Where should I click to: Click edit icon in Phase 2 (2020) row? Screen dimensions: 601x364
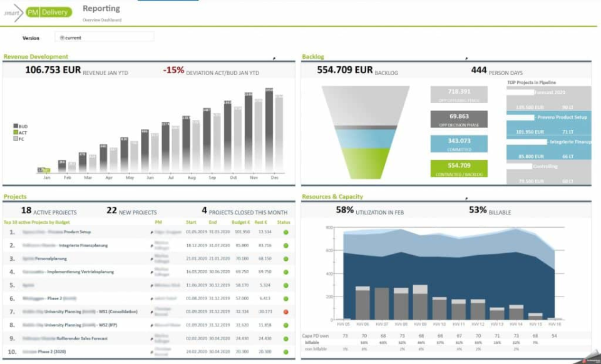152,352
